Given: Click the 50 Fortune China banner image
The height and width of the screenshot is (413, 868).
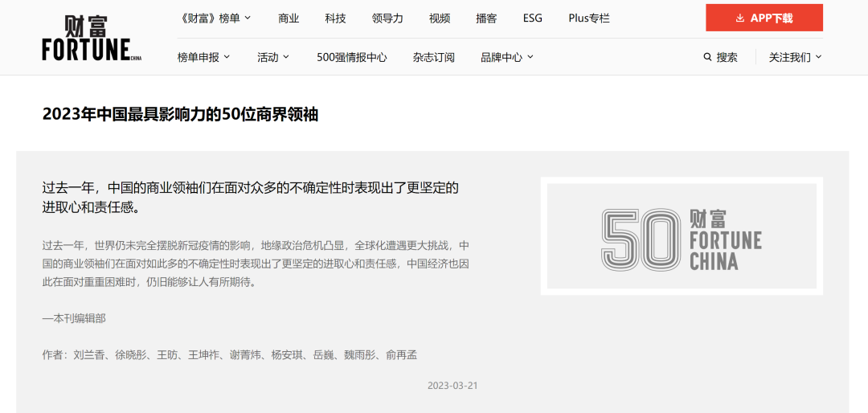Looking at the screenshot, I should click(682, 236).
